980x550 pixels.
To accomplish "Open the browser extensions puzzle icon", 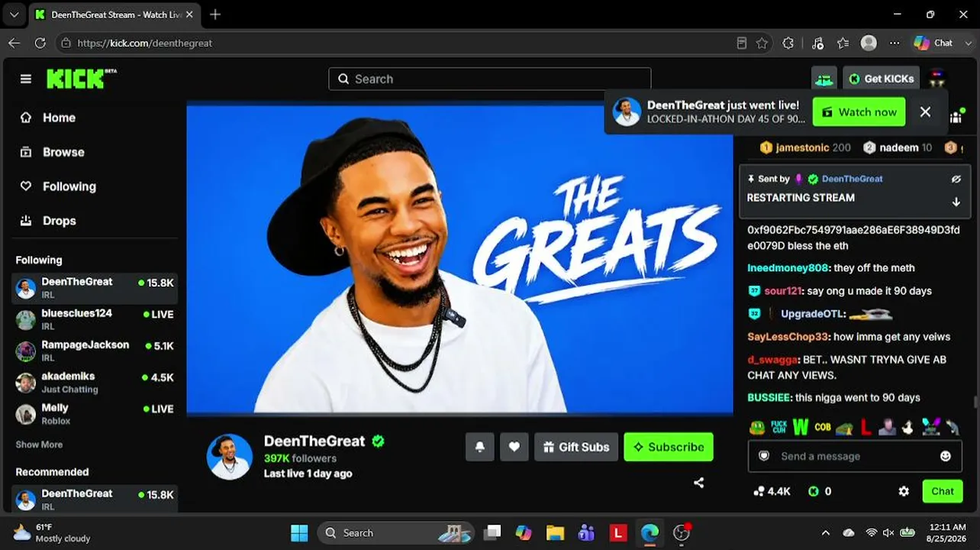I will [788, 44].
